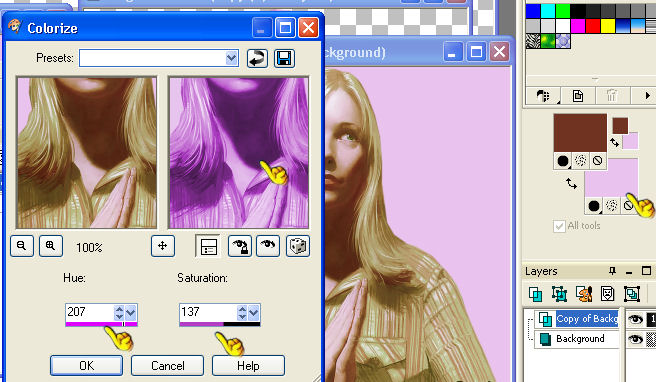Toggle the All tools checkbox
656x382 pixels.
[x=559, y=226]
